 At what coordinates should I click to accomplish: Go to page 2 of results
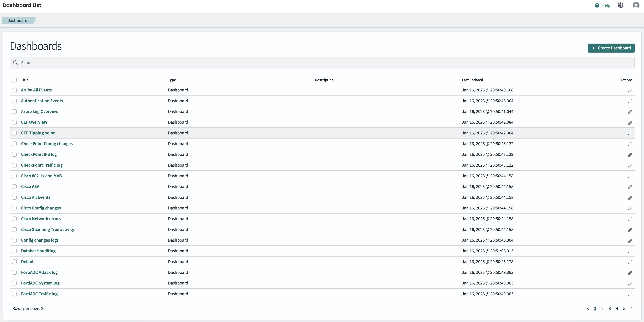click(602, 309)
